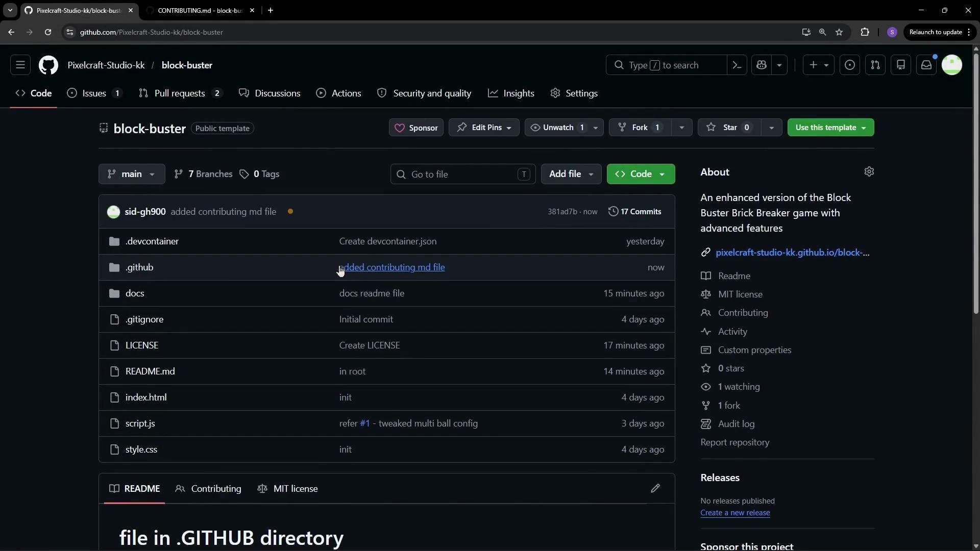Edit repository details with the About gear icon

click(x=869, y=172)
